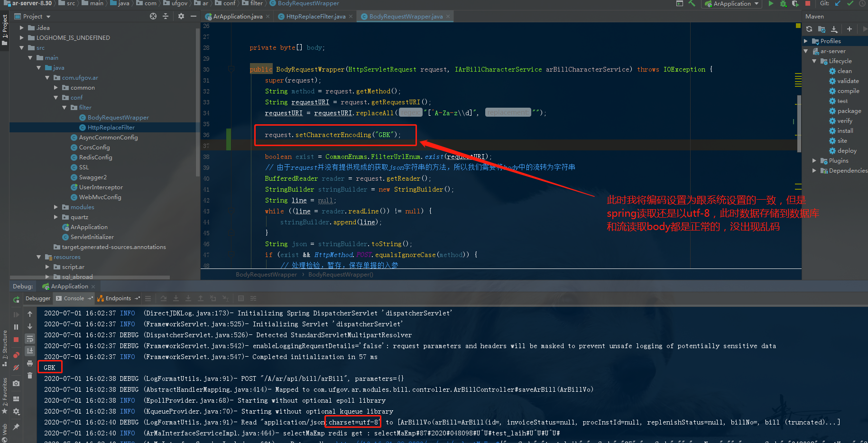This screenshot has width=868, height=443.
Task: Click the thread dump camera icon
Action: click(x=16, y=383)
